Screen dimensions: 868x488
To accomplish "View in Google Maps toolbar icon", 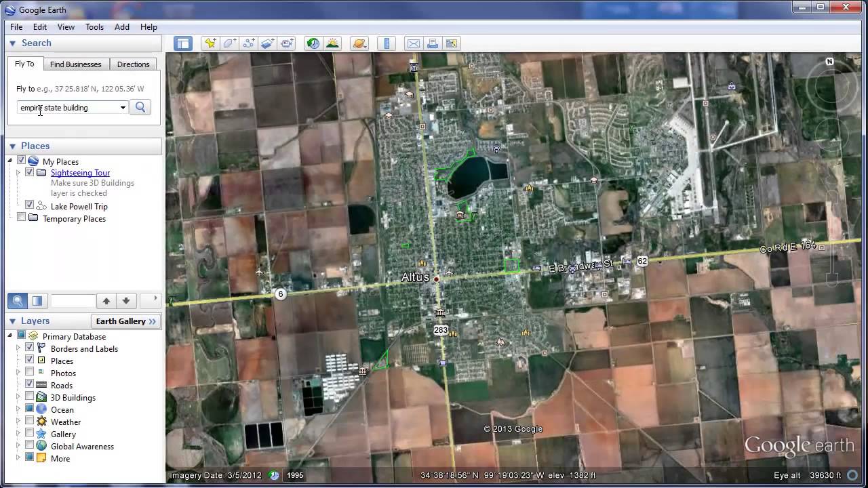I will point(452,43).
